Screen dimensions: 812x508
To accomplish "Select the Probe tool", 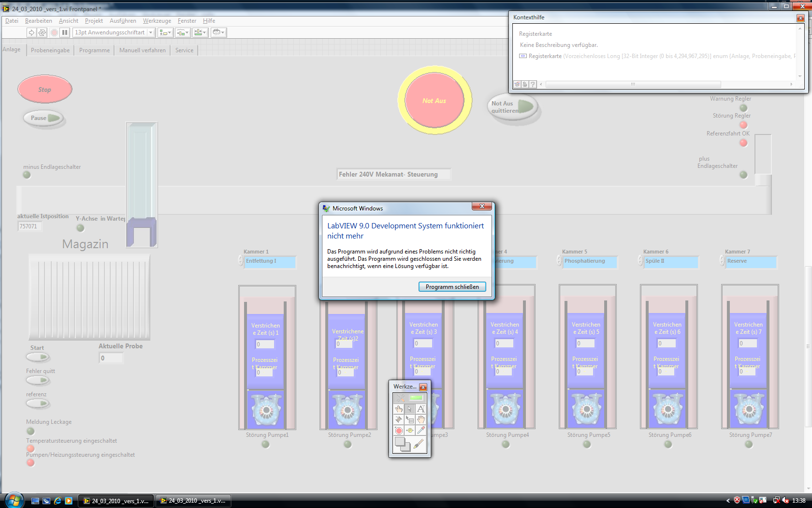I will pos(410,430).
